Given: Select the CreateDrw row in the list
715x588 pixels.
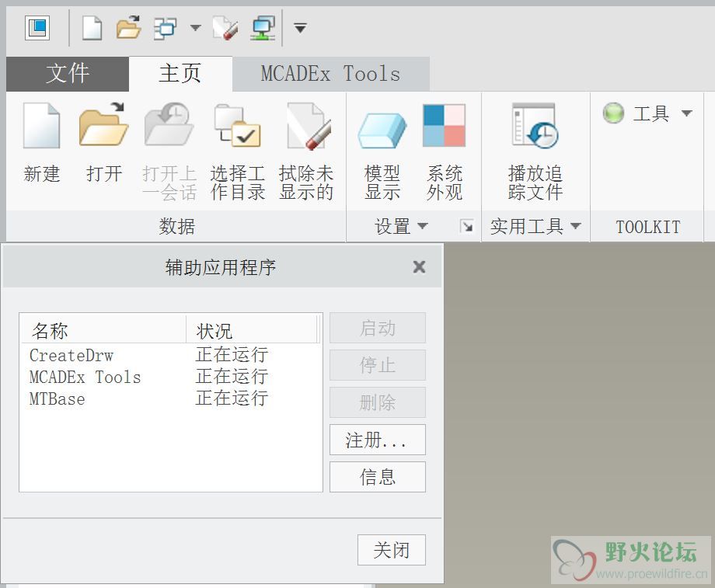Looking at the screenshot, I should coord(171,355).
